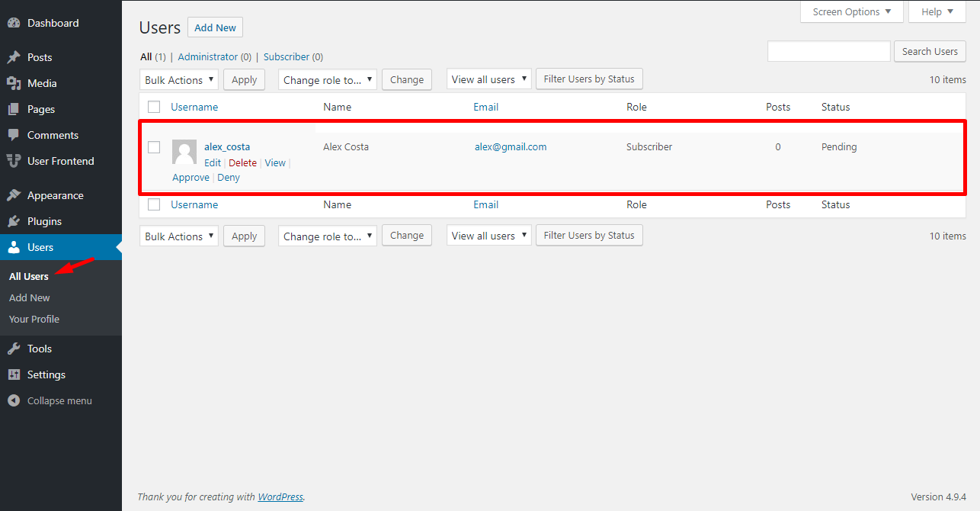The width and height of the screenshot is (980, 511).
Task: Click the Settings sliders icon
Action: click(x=14, y=374)
